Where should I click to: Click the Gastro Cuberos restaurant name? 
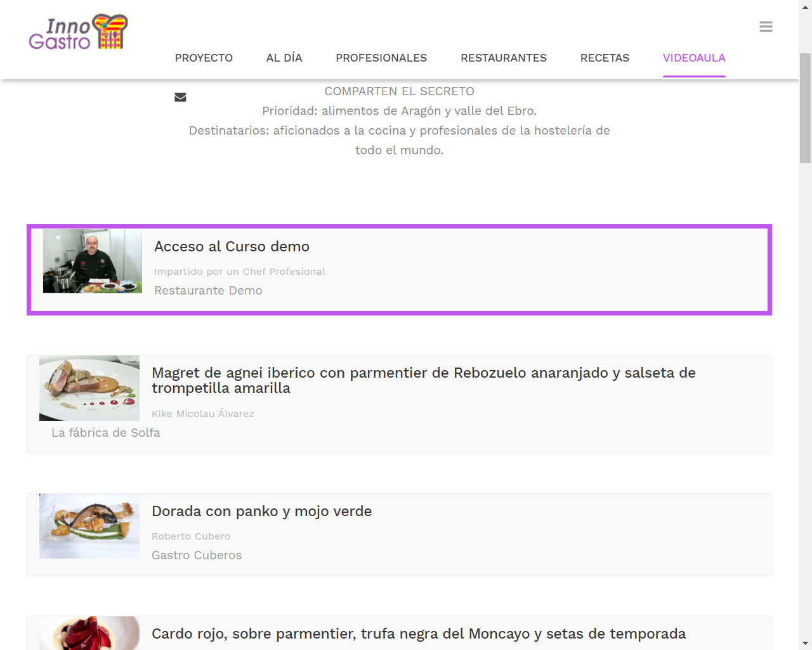click(x=197, y=555)
